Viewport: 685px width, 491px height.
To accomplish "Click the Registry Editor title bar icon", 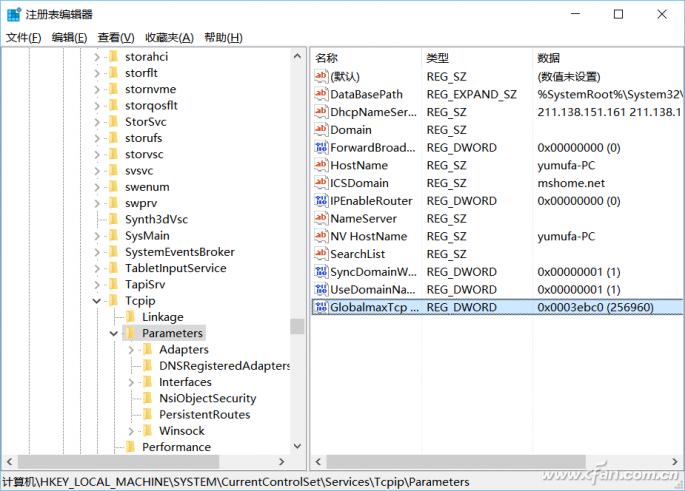I will 14,14.
